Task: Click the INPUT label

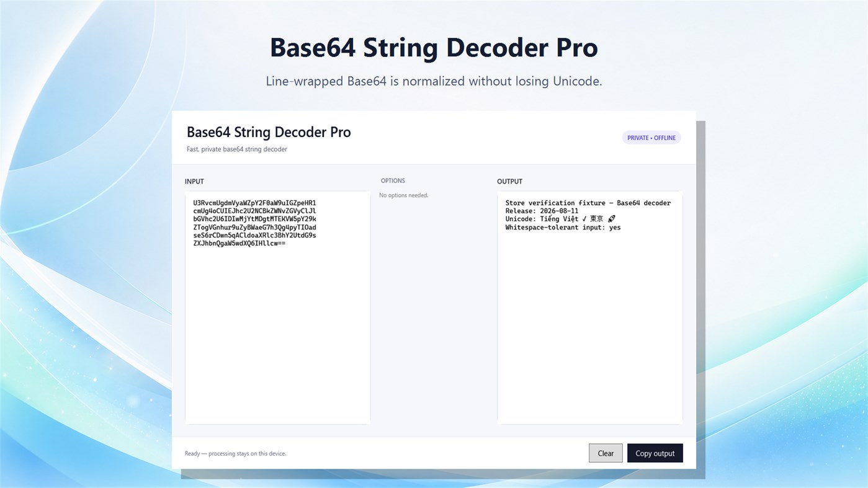Action: pos(194,182)
